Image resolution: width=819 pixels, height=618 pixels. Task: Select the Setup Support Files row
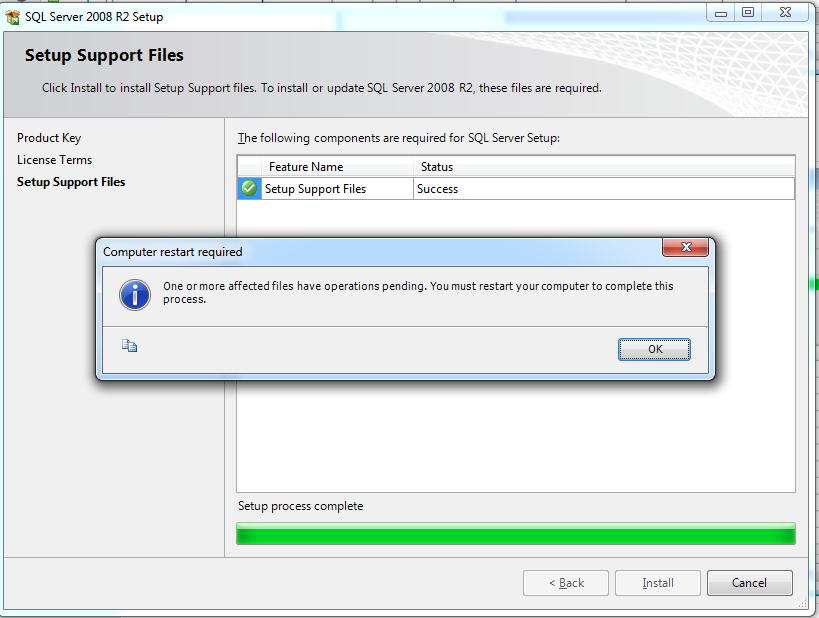point(516,189)
